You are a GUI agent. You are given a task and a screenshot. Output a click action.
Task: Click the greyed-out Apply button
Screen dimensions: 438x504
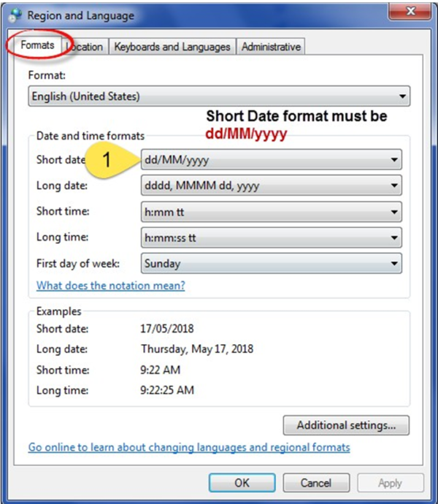point(390,483)
